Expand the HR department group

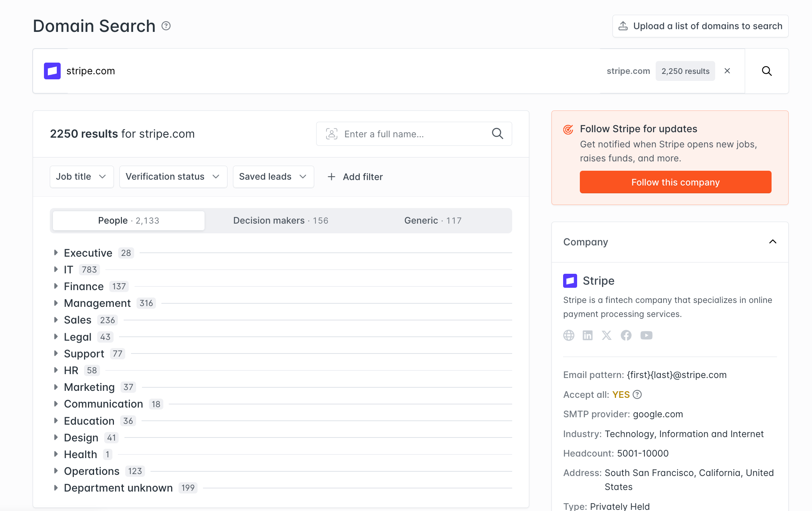click(56, 370)
